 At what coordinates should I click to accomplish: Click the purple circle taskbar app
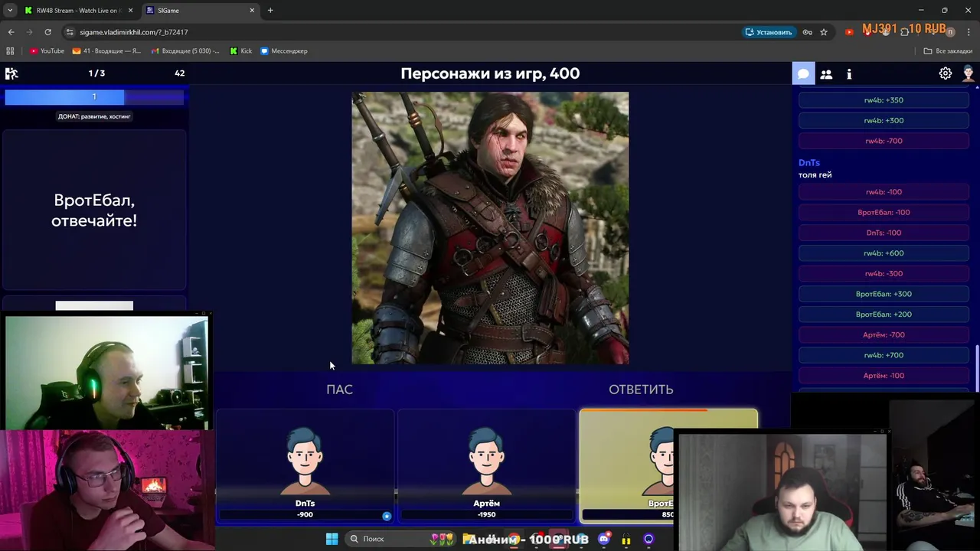(648, 539)
